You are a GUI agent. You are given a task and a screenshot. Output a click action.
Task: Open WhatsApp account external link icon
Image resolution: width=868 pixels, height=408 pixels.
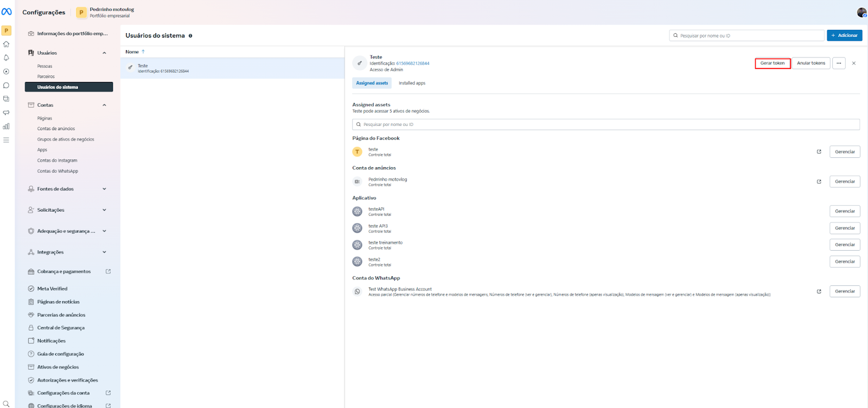pyautogui.click(x=819, y=291)
